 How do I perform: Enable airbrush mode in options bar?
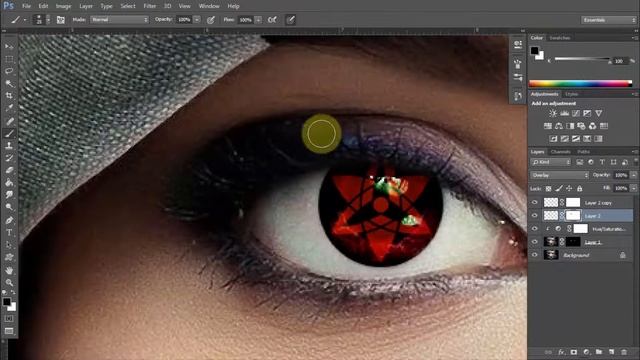pos(272,20)
